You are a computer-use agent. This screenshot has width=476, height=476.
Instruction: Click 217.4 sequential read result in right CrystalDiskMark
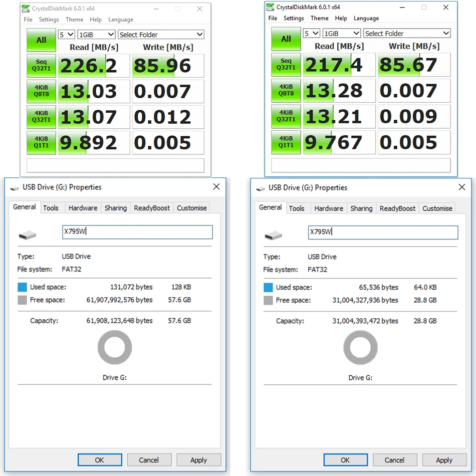tap(339, 65)
